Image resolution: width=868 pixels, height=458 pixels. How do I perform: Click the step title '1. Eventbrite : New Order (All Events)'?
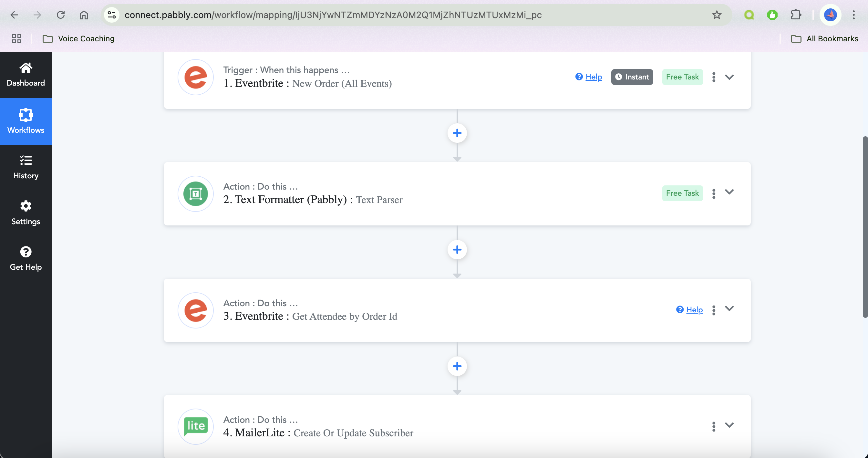tap(307, 83)
